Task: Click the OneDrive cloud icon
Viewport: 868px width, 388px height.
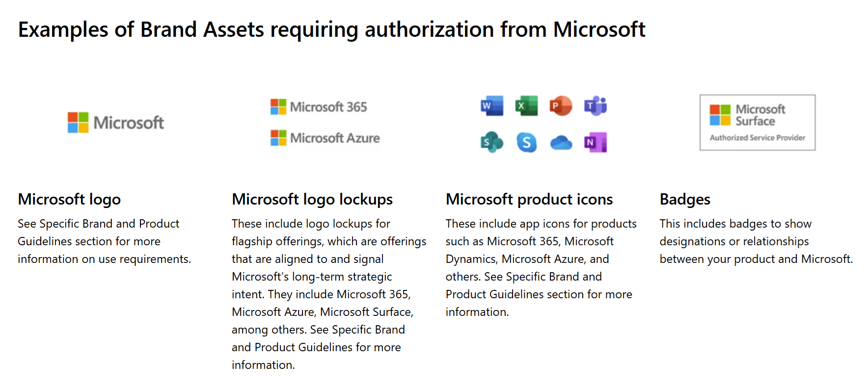Action: [561, 143]
